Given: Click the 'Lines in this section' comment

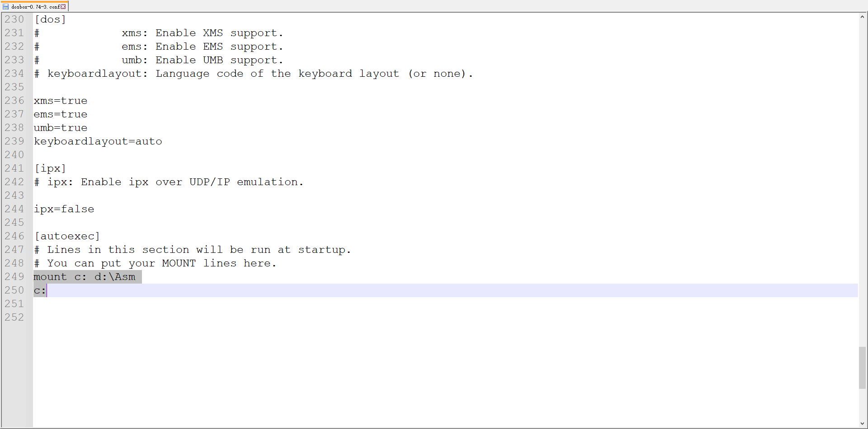Looking at the screenshot, I should pos(193,250).
